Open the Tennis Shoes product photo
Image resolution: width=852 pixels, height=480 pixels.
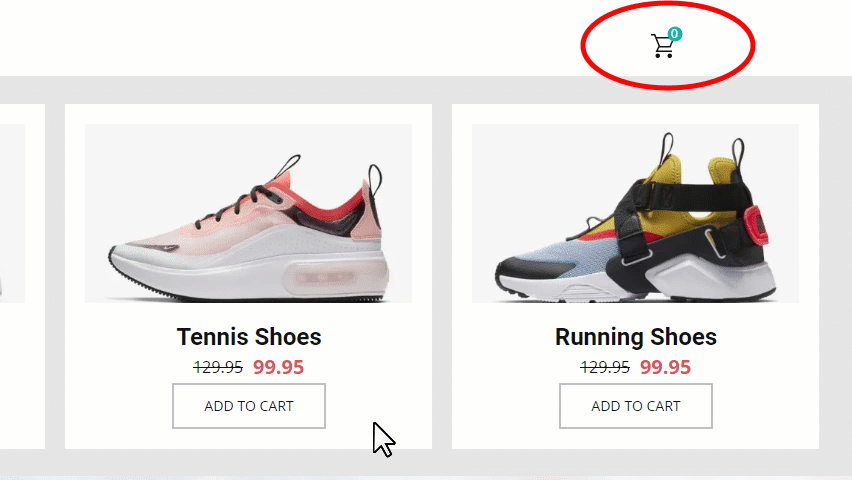tap(248, 213)
